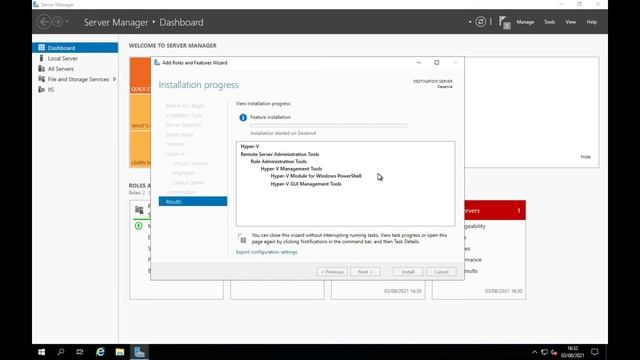Click the Previous button in the wizard
Image resolution: width=640 pixels, height=360 pixels.
click(x=332, y=272)
